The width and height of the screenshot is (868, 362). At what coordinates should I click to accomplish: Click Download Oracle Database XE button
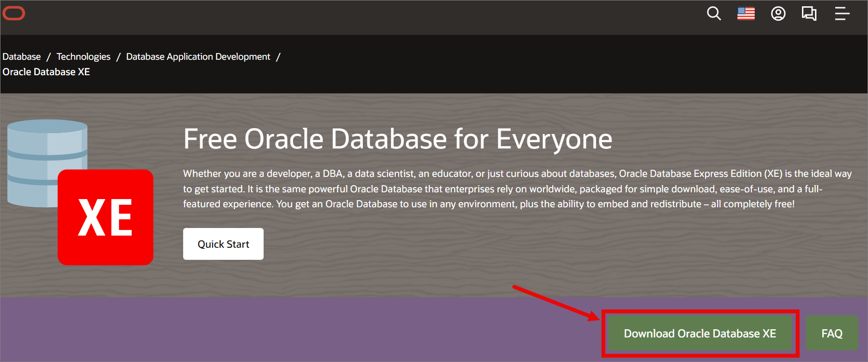coord(700,333)
